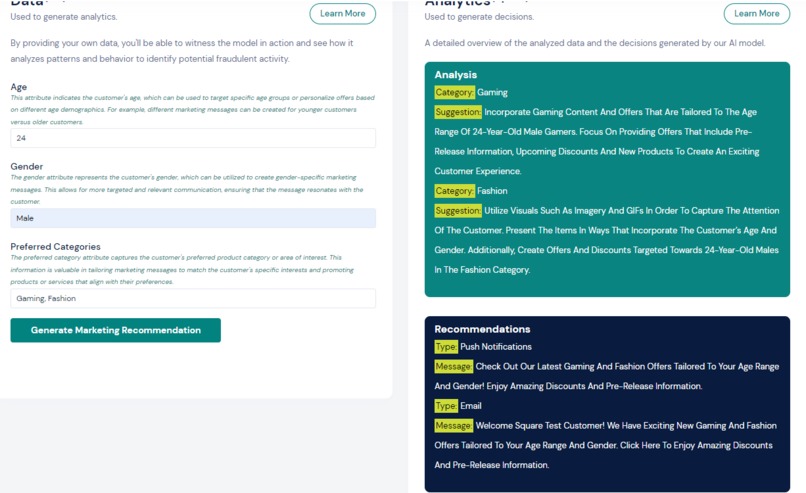Select the Message label before 'Check Out Our Latest'
The image size is (806, 493).
(453, 367)
